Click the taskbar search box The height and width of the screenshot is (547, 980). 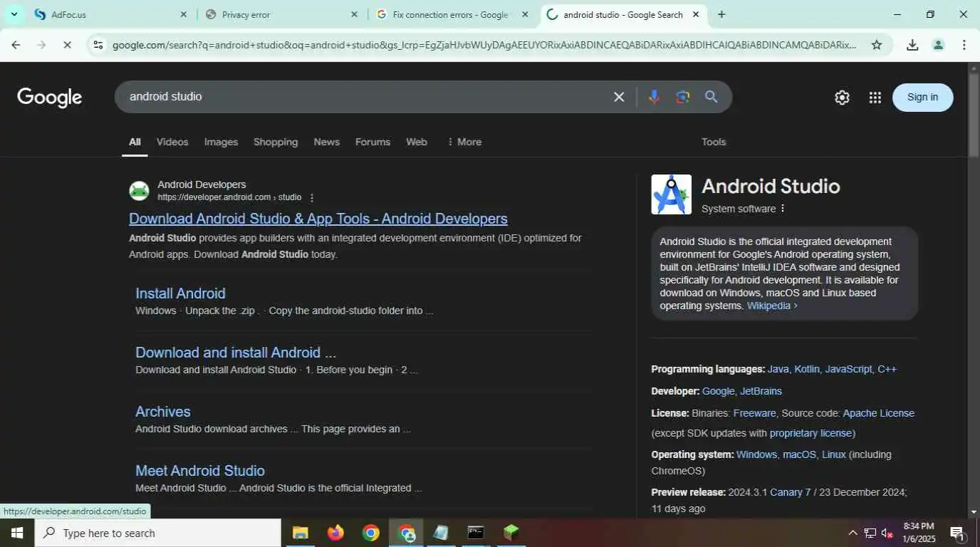click(158, 533)
